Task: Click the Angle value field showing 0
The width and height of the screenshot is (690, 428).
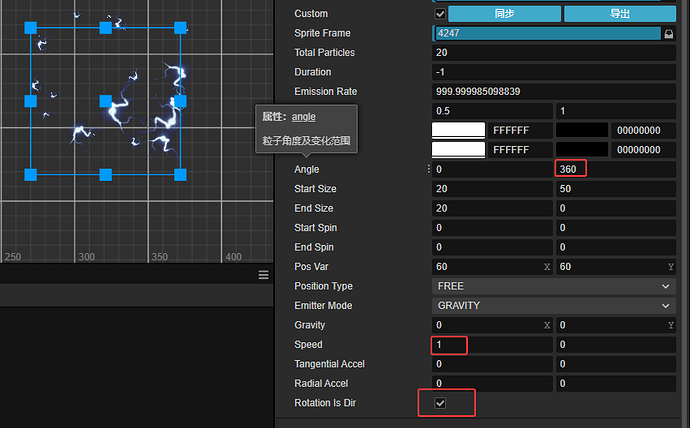Action: (492, 169)
